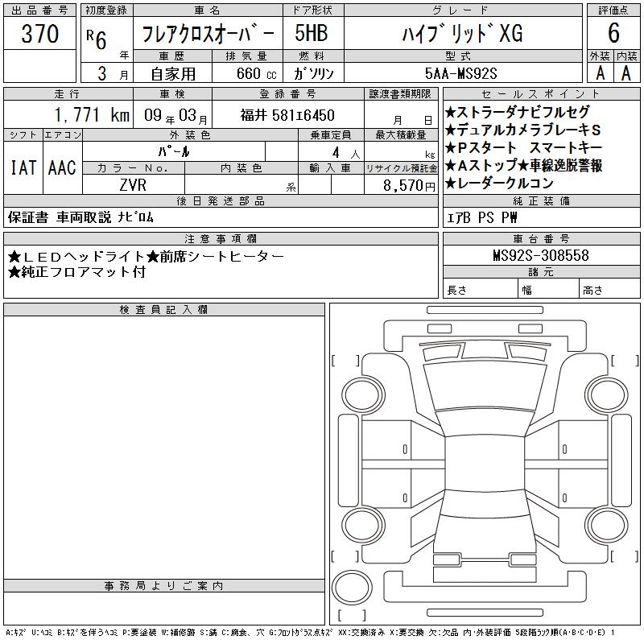Click the upper-right wheel circle in diagram
644x644 pixels.
pos(607,394)
